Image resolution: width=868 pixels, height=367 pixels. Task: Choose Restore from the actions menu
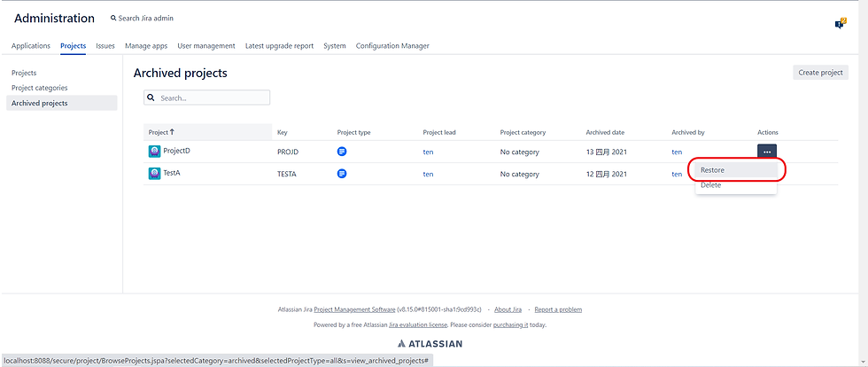(x=736, y=170)
